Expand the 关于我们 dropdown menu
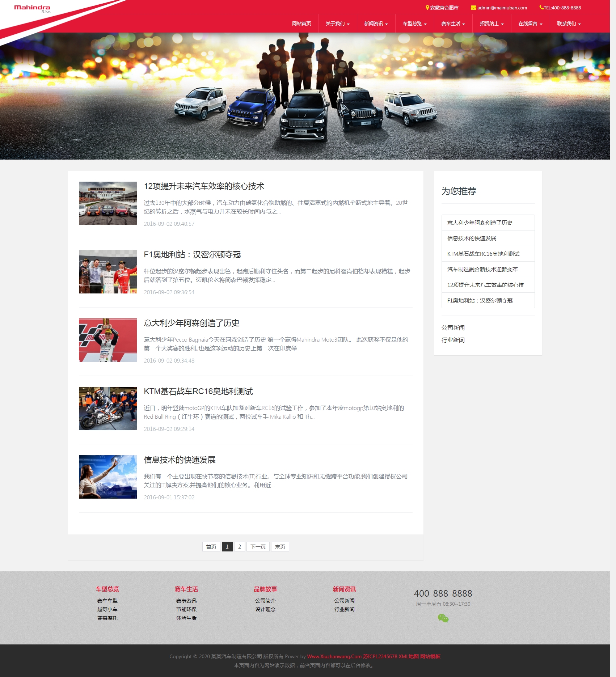616x677 pixels. [337, 24]
